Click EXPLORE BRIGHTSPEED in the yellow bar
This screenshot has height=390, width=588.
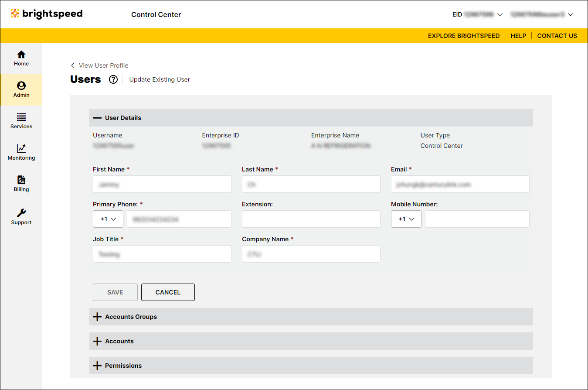point(464,36)
